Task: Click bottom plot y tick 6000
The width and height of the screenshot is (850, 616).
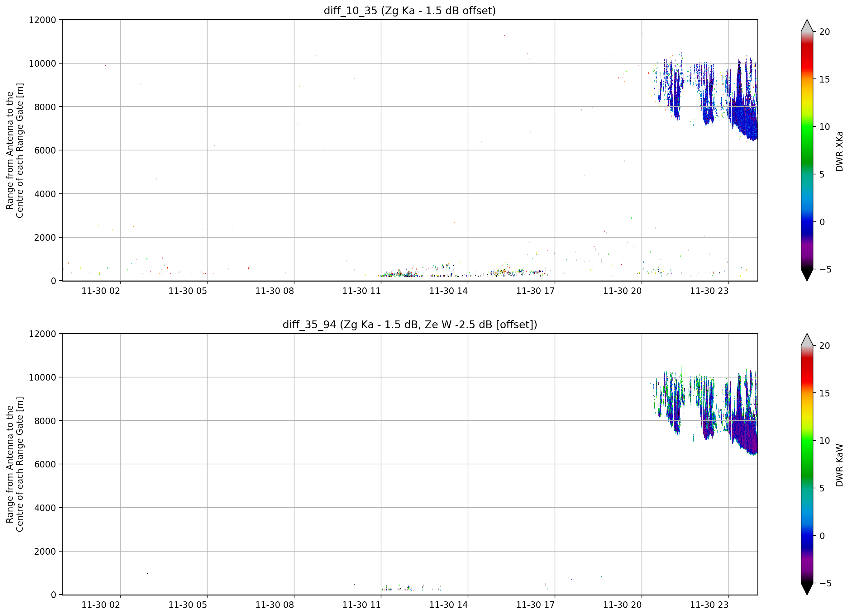Action: (x=45, y=464)
